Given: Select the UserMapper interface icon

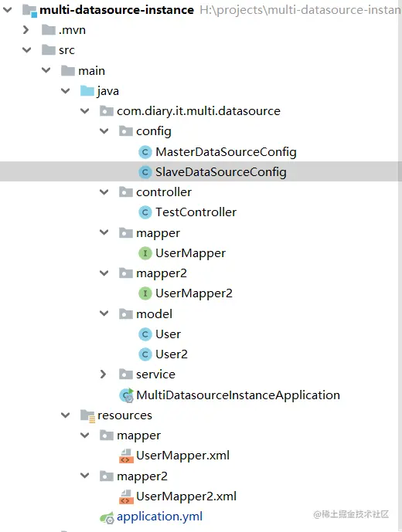Looking at the screenshot, I should [145, 253].
